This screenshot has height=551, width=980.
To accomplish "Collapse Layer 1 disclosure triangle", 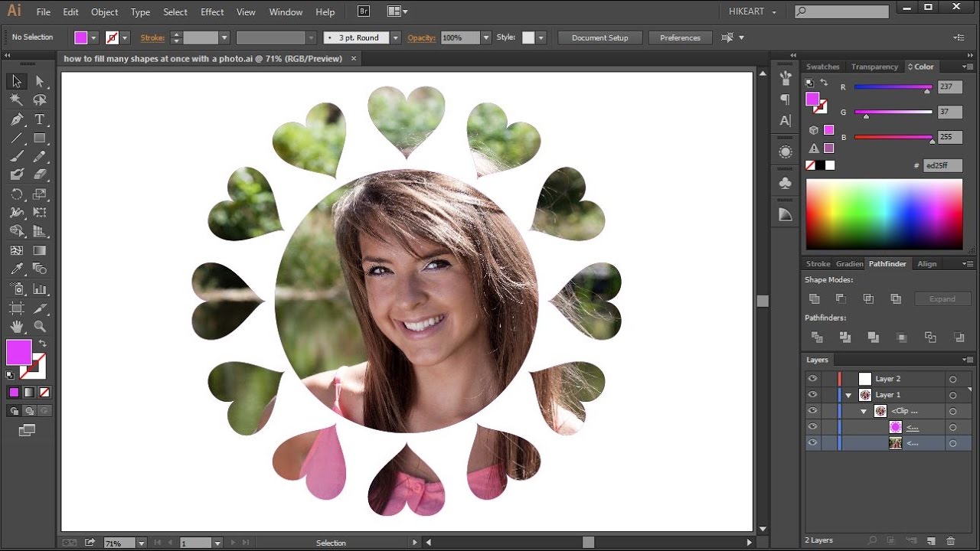I will point(848,396).
